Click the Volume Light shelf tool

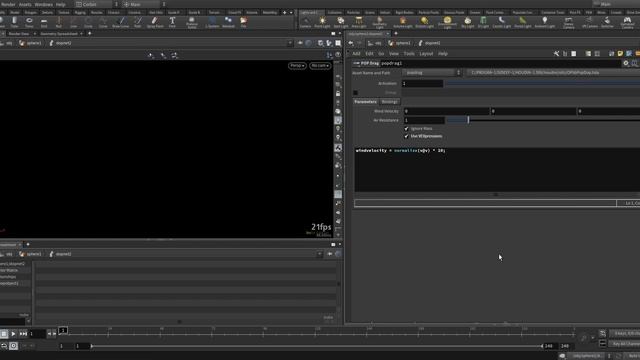(x=402, y=22)
